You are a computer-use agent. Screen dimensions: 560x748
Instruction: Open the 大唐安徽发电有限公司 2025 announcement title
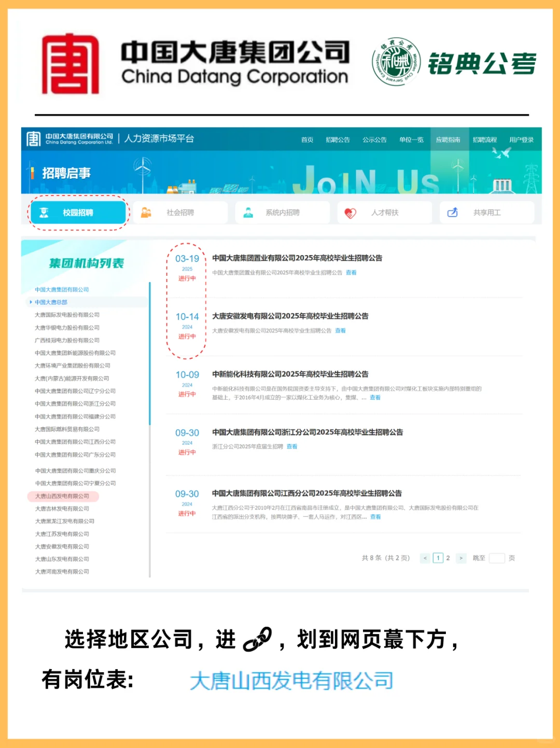(x=290, y=316)
